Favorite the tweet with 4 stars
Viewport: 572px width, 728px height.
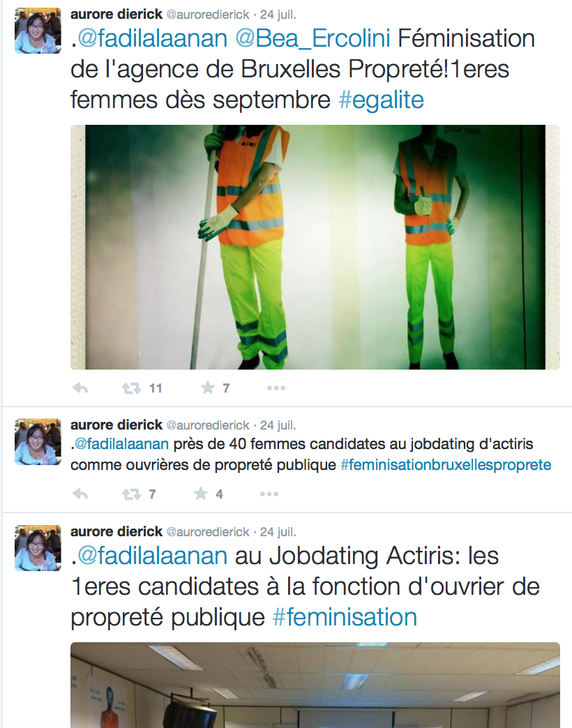click(201, 493)
